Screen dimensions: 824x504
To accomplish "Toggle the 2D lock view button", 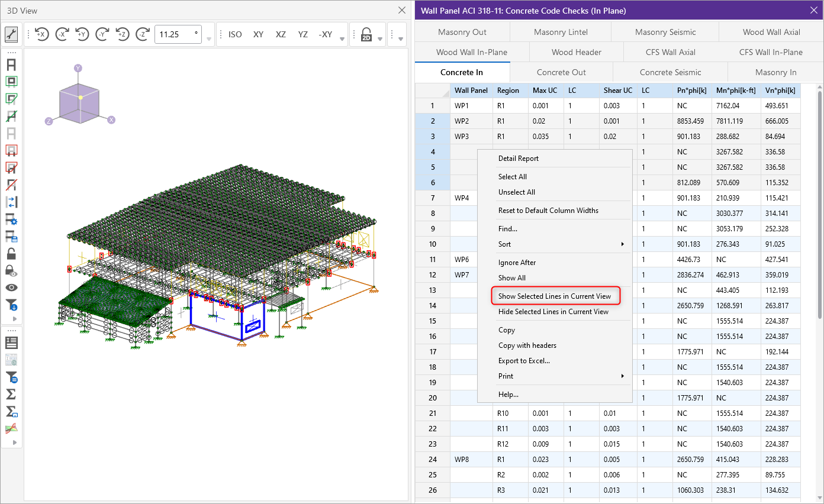I will [366, 34].
